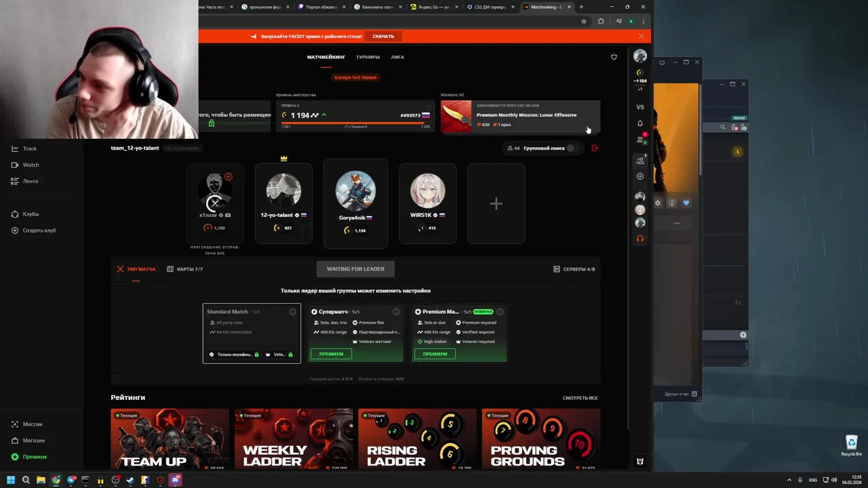The width and height of the screenshot is (868, 488).
Task: Click WAITING FOR LEADER button
Action: click(355, 269)
